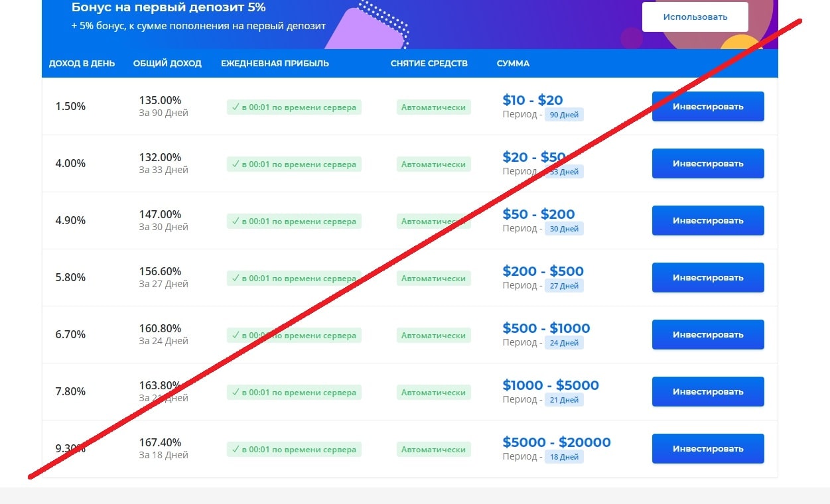Invest in the $5000 - $20000 plan
The image size is (830, 504).
coord(708,449)
